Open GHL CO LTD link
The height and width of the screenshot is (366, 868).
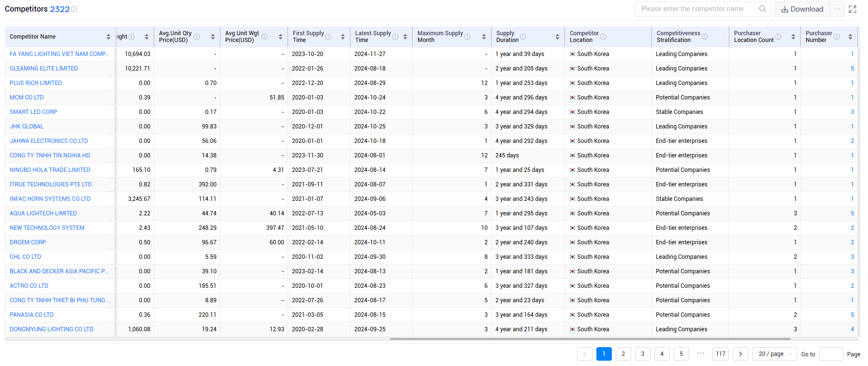(26, 257)
